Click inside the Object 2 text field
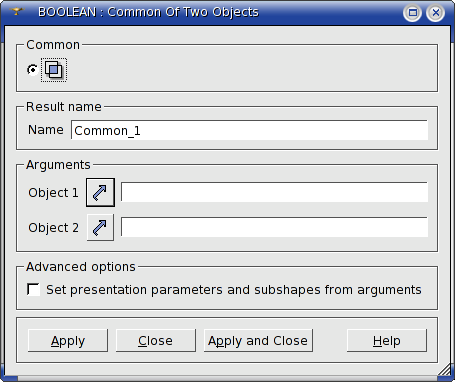Image resolution: width=455 pixels, height=382 pixels. (x=274, y=227)
